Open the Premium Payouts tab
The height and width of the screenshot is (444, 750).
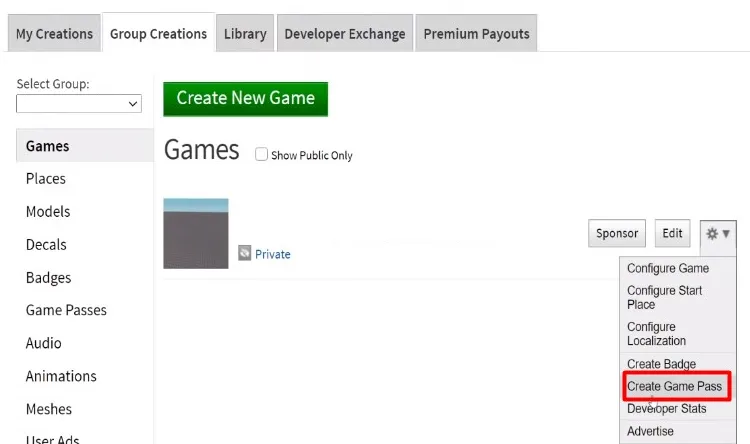[476, 33]
